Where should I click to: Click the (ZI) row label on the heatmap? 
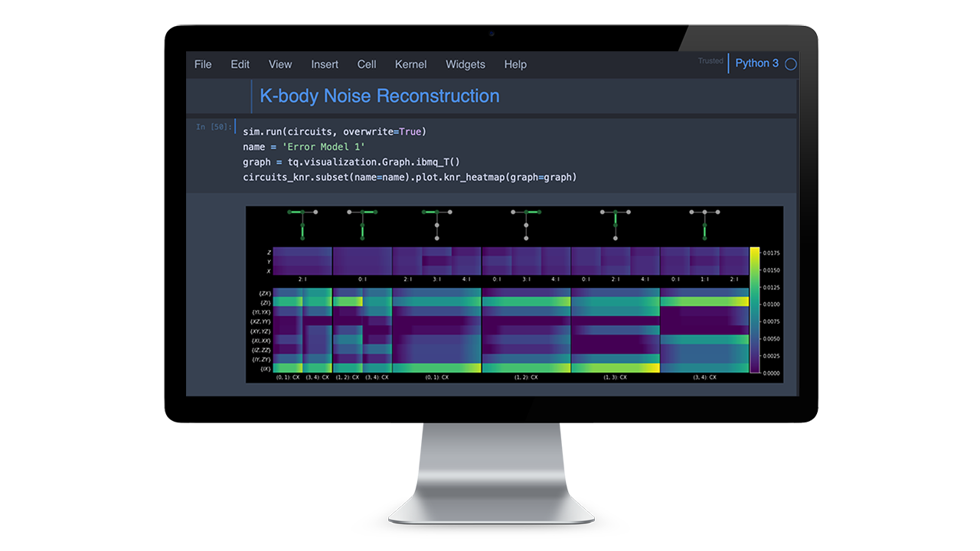265,302
